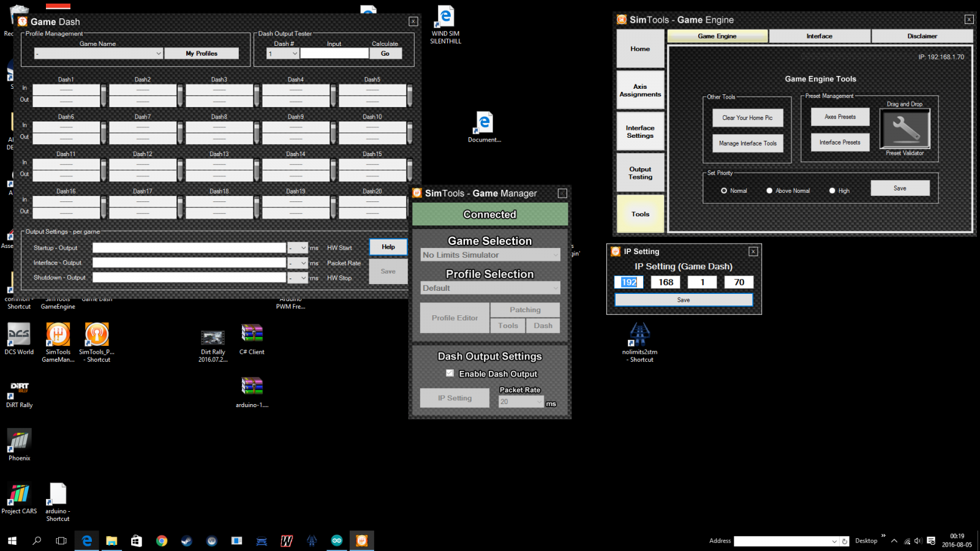
Task: Select Above Normal priority radio button
Action: tap(769, 190)
